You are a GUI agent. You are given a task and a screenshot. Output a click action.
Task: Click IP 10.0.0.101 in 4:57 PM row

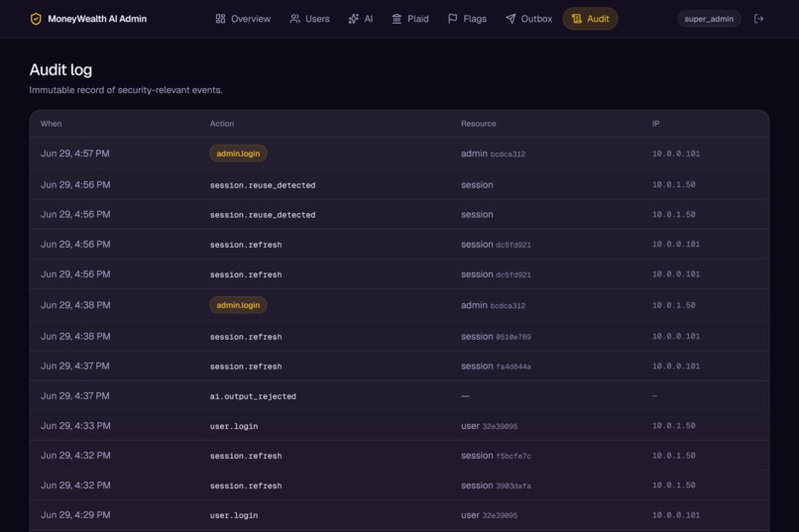pyautogui.click(x=676, y=154)
